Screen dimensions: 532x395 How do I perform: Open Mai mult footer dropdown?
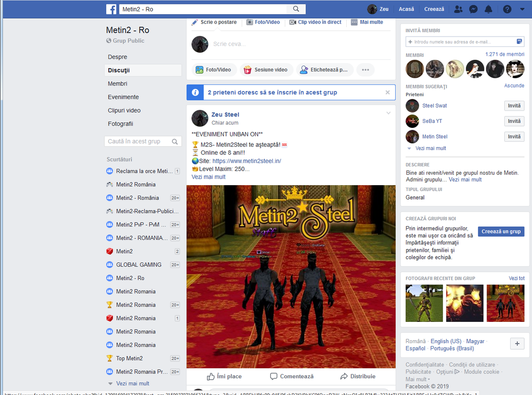(418, 379)
